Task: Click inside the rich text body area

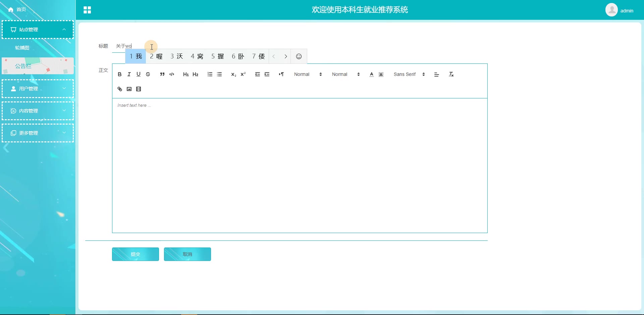Action: click(300, 165)
